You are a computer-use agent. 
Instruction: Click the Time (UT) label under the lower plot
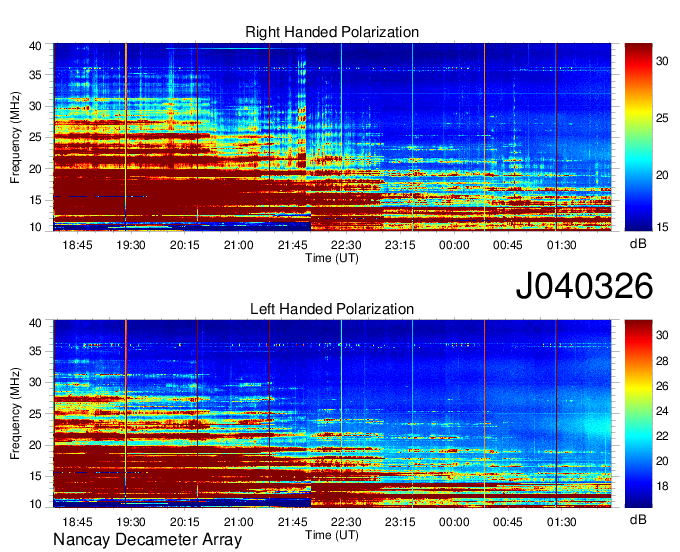pyautogui.click(x=332, y=535)
